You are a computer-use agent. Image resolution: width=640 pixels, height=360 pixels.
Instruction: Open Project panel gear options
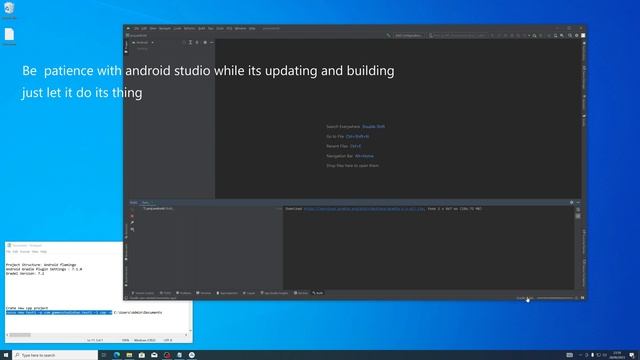tap(205, 42)
